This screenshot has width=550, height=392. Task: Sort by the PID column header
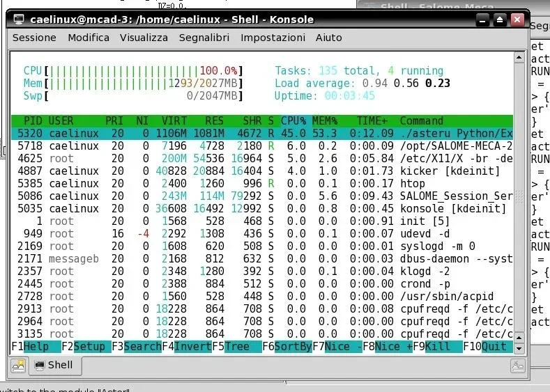click(x=33, y=121)
